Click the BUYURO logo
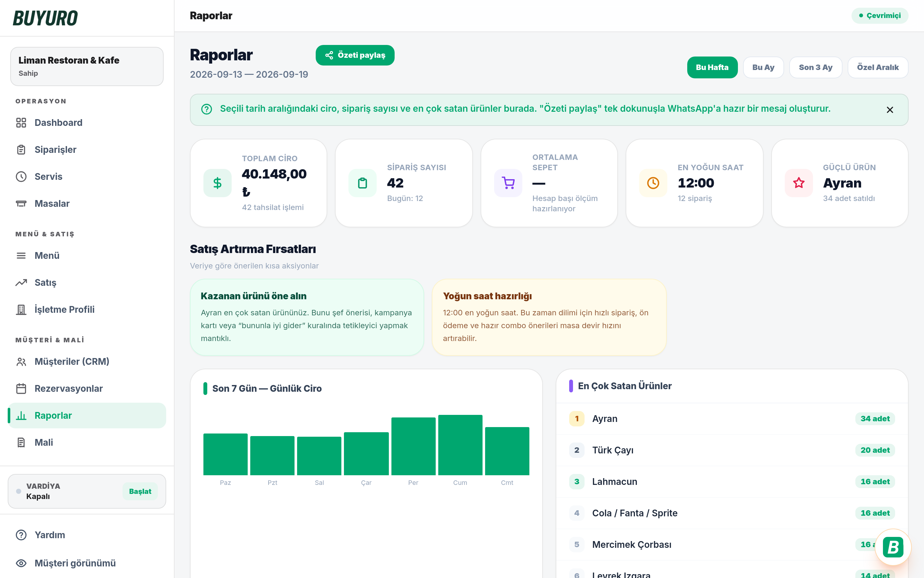This screenshot has height=578, width=924. (x=45, y=18)
